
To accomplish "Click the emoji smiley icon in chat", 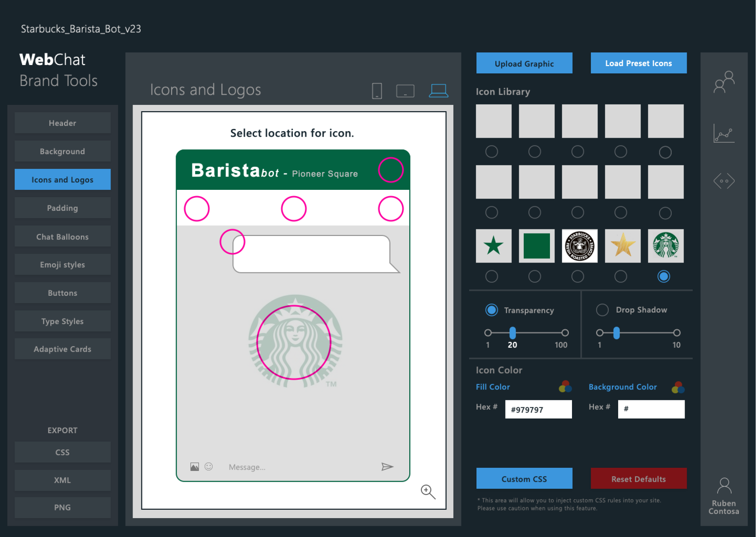I will pos(209,466).
